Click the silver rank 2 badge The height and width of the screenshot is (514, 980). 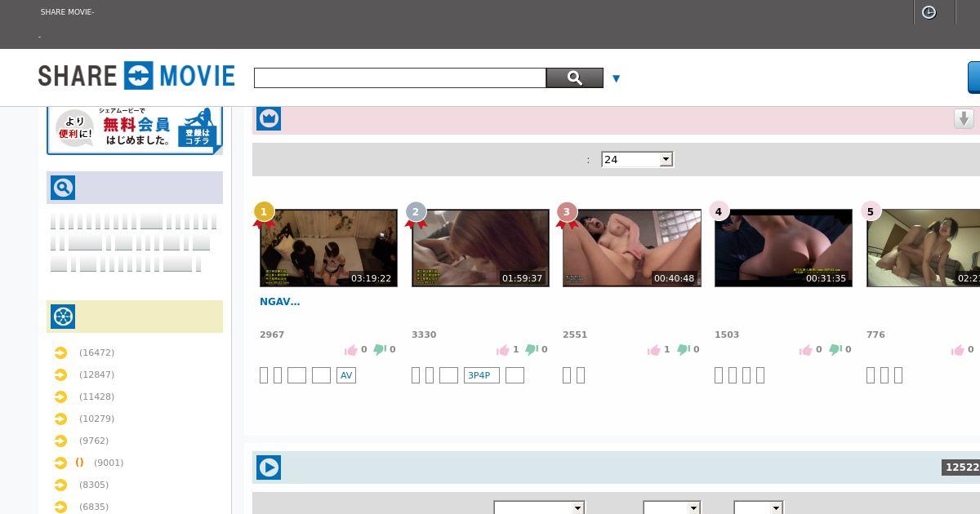(x=416, y=214)
